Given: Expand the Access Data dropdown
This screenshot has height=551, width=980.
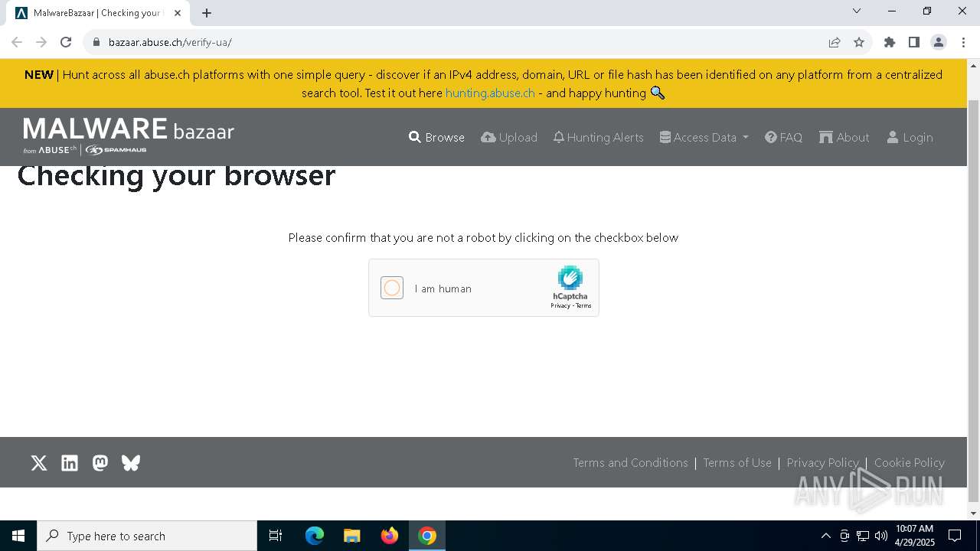Looking at the screenshot, I should point(704,137).
